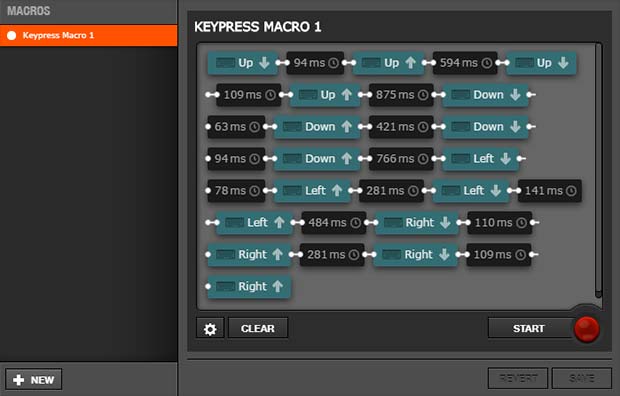The image size is (620, 396).
Task: Click the clock icon in the 141 ms delay
Action: tap(571, 191)
